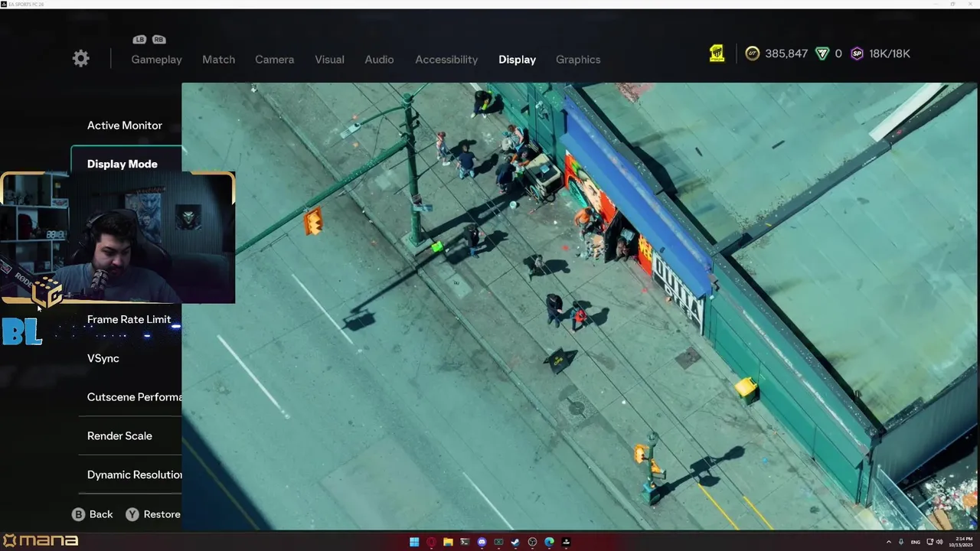Select the Display tab
The image size is (980, 551).
click(x=517, y=60)
